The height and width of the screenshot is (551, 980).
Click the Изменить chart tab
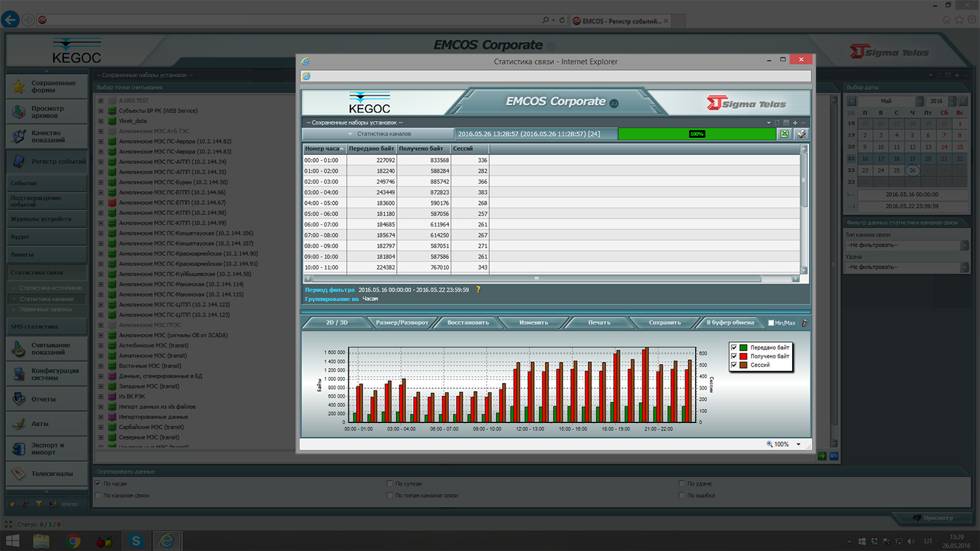pos(533,322)
